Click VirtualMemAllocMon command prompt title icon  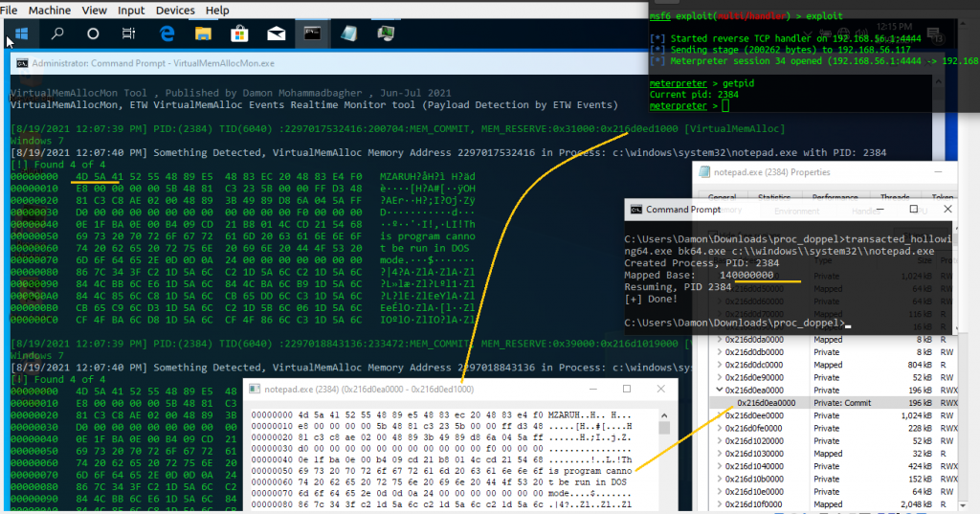point(22,63)
